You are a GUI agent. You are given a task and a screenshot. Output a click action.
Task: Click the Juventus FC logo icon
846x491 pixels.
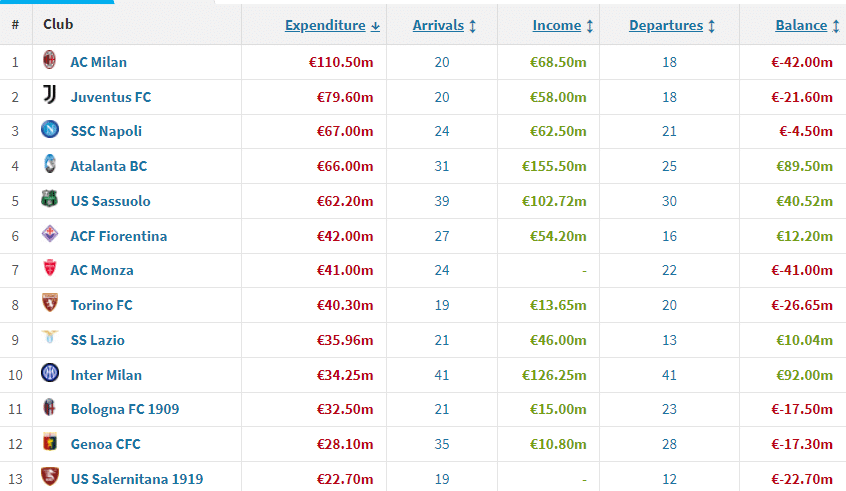tap(49, 96)
